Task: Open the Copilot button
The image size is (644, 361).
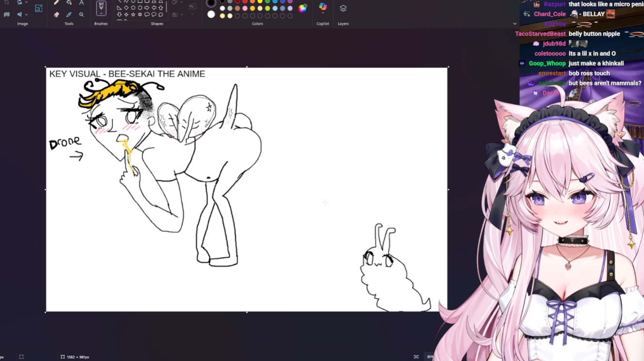Action: click(323, 7)
